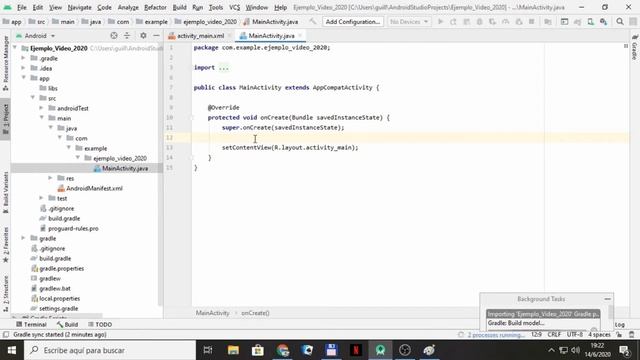Click the onCreate() breadcrumb
Screen dimensions: 640x360
[x=255, y=313]
